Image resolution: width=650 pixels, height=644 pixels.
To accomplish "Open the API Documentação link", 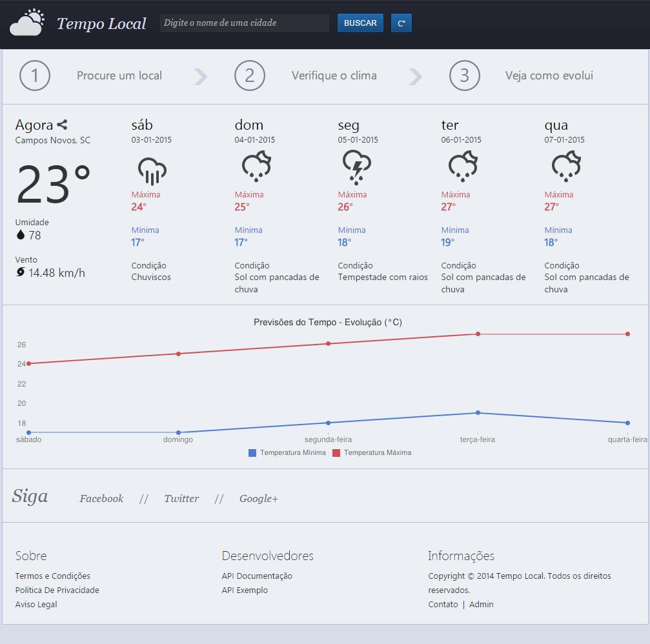I will [257, 576].
